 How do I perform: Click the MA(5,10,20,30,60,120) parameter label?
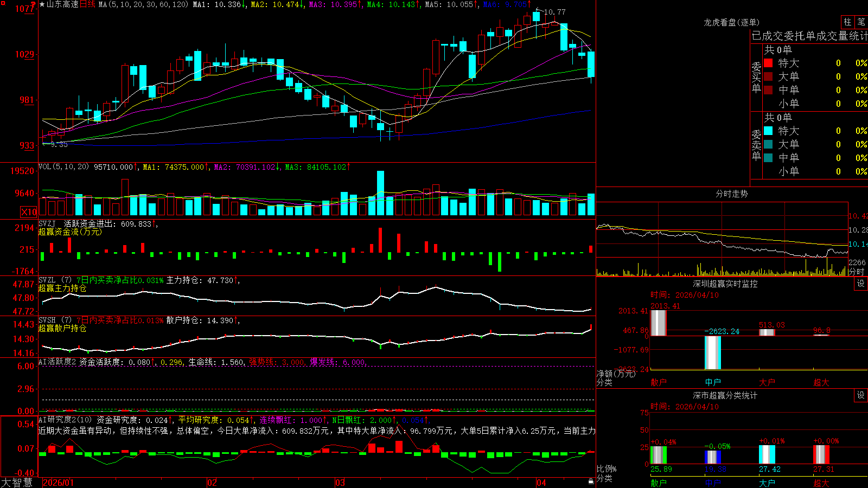click(x=143, y=4)
